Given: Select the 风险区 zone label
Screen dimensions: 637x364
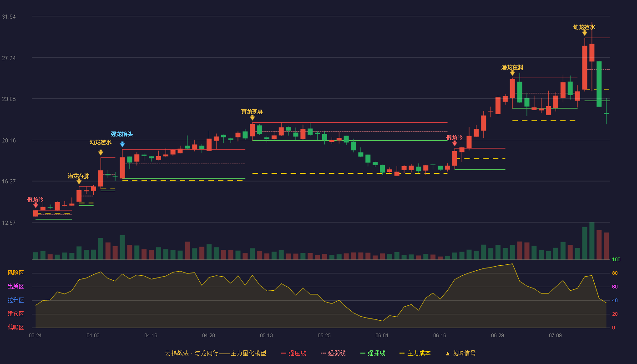Looking at the screenshot, I should tap(15, 273).
